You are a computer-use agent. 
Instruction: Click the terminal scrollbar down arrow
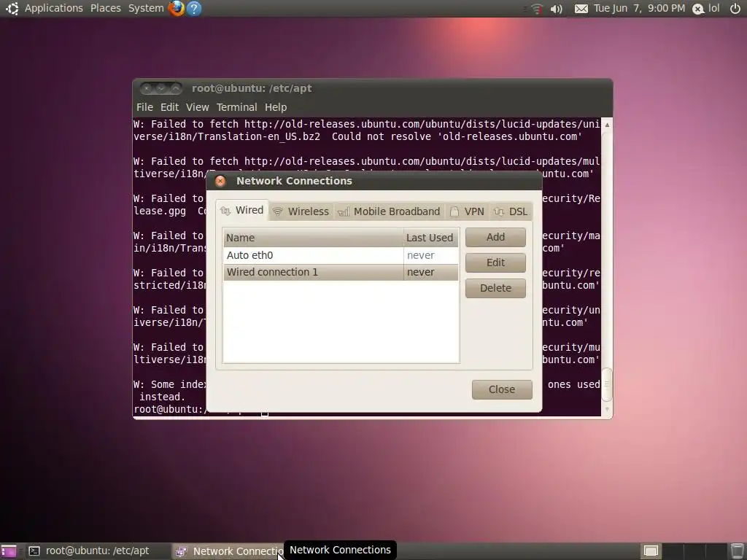[607, 409]
